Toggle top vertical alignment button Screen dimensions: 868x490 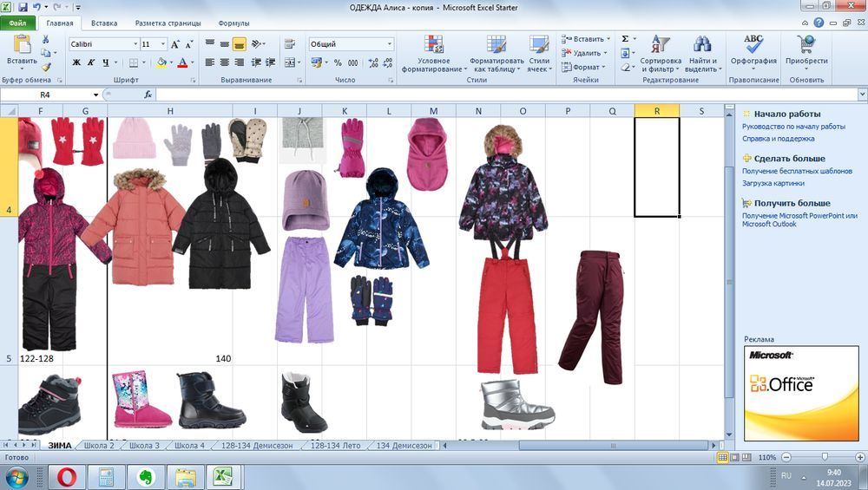pos(210,43)
